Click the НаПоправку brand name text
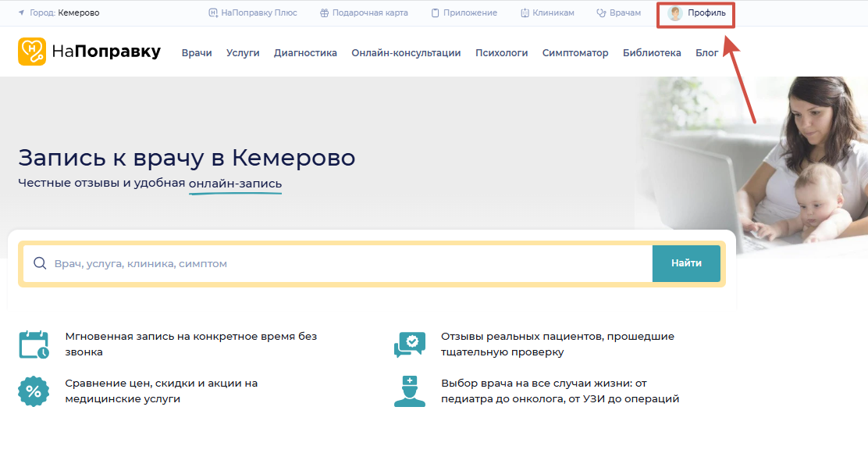This screenshot has width=868, height=464. click(x=106, y=52)
